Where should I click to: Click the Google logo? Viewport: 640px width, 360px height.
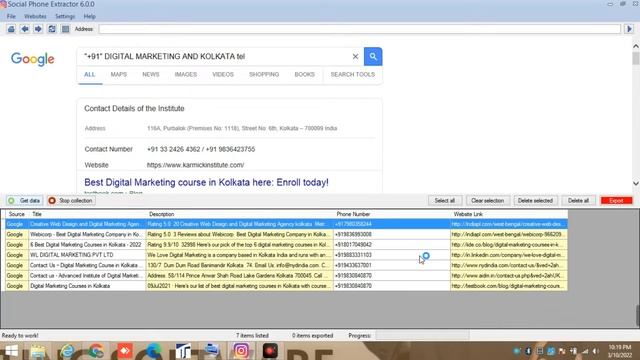point(33,59)
